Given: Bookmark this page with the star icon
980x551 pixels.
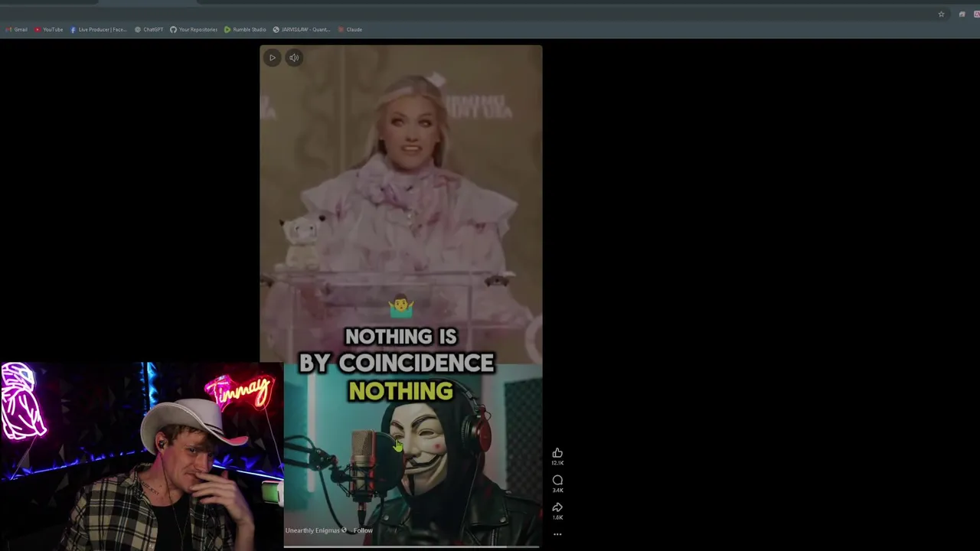Looking at the screenshot, I should click(x=941, y=14).
